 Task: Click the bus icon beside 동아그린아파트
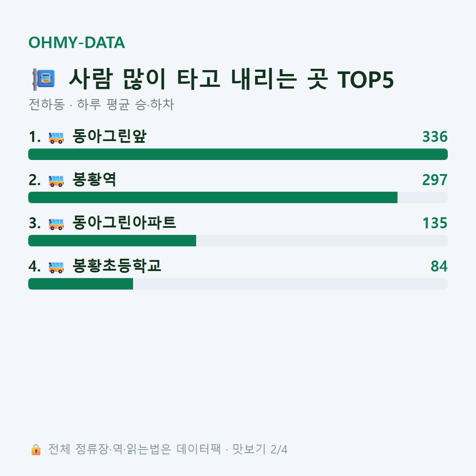coord(56,224)
